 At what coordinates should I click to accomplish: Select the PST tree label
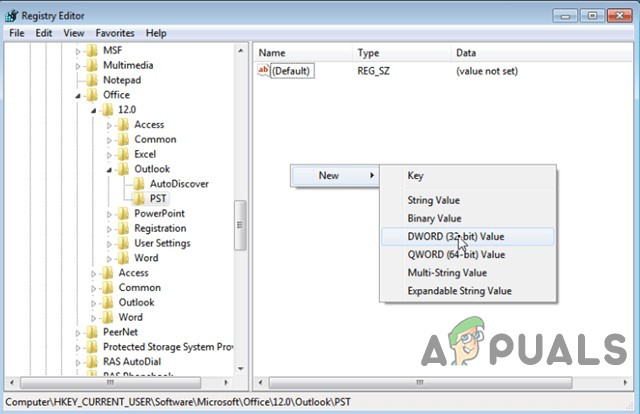158,199
